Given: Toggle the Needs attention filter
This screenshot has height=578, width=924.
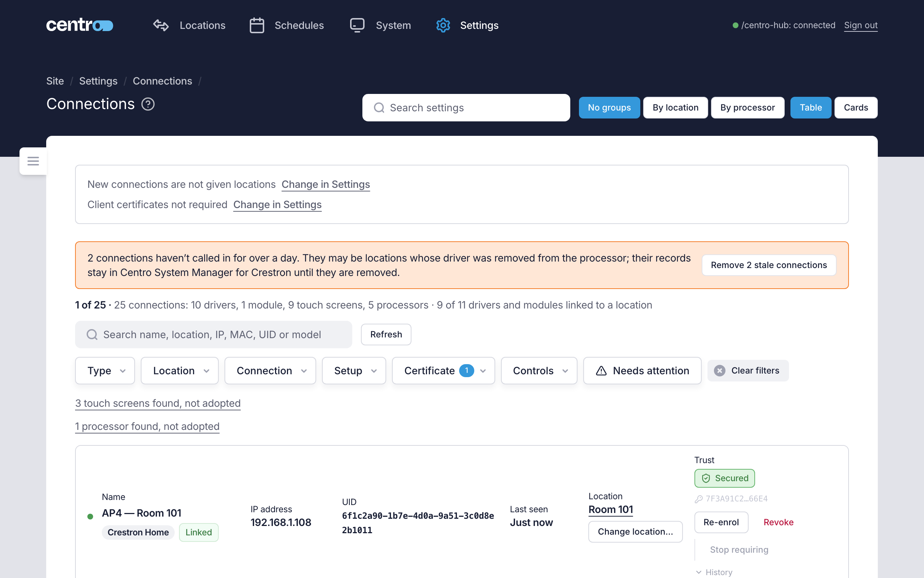Looking at the screenshot, I should click(642, 370).
